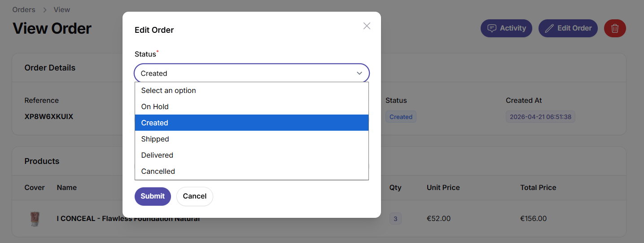The image size is (644, 243).
Task: Click the Created status badge
Action: 401,117
